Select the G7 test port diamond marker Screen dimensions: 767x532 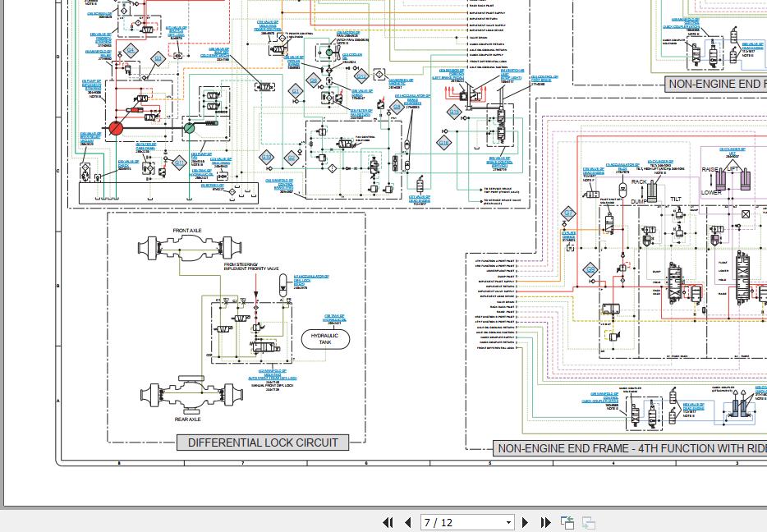pos(568,213)
